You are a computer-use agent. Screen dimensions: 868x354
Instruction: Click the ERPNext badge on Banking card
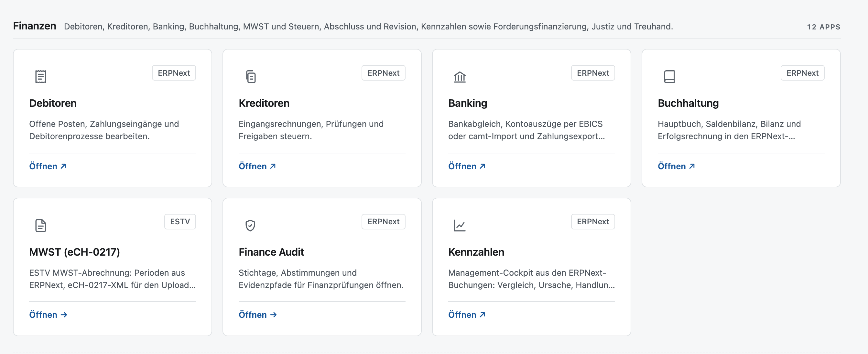[x=593, y=73]
